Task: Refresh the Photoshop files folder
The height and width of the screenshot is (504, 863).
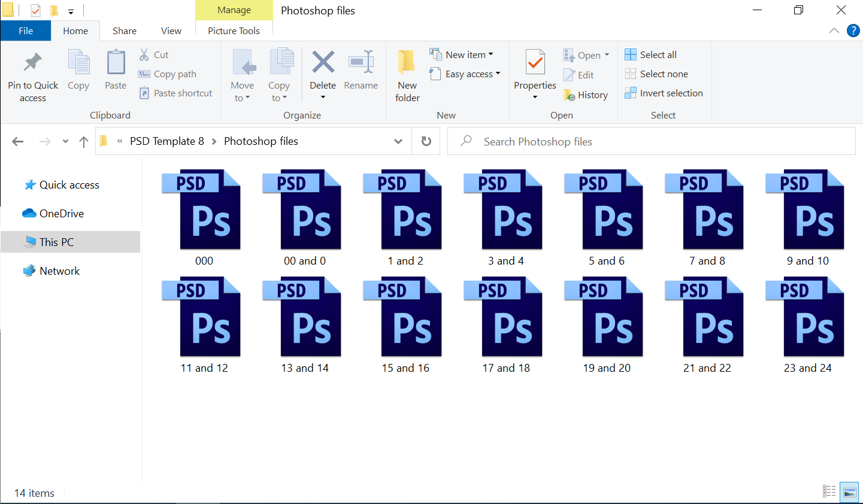Action: click(x=426, y=141)
